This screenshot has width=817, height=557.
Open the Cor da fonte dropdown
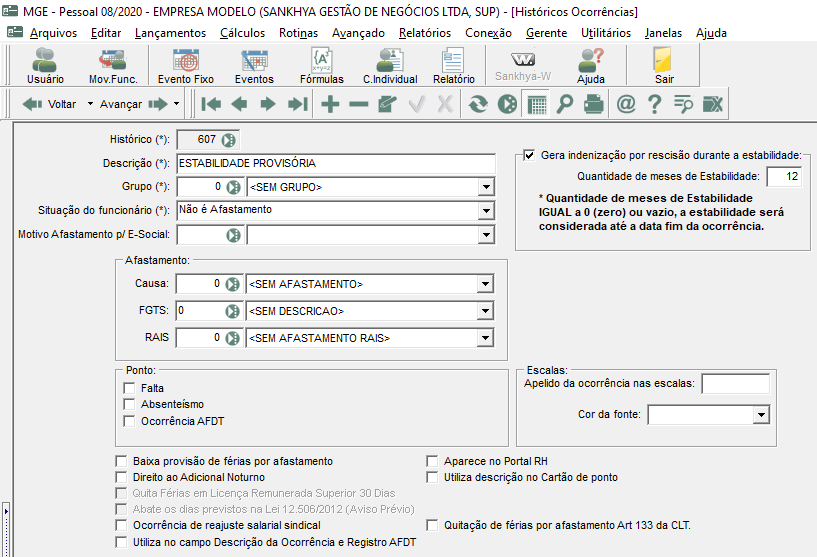coord(761,415)
